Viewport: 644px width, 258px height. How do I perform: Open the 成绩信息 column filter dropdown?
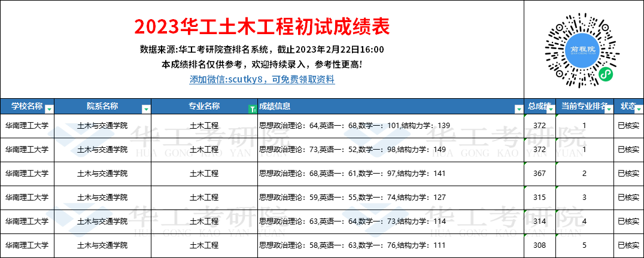point(519,110)
